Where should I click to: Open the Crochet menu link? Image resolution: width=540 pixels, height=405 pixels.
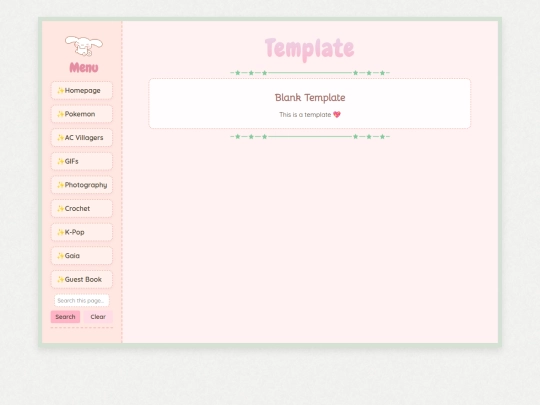click(x=82, y=208)
